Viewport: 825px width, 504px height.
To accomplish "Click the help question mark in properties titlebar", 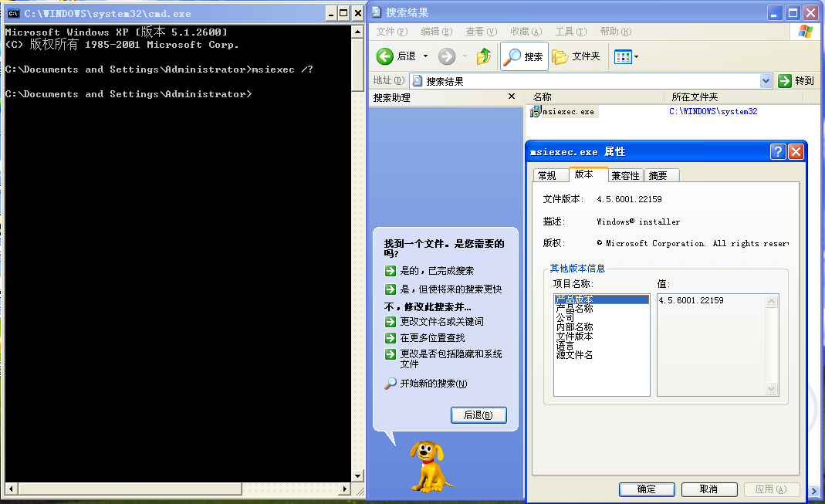I will click(778, 152).
